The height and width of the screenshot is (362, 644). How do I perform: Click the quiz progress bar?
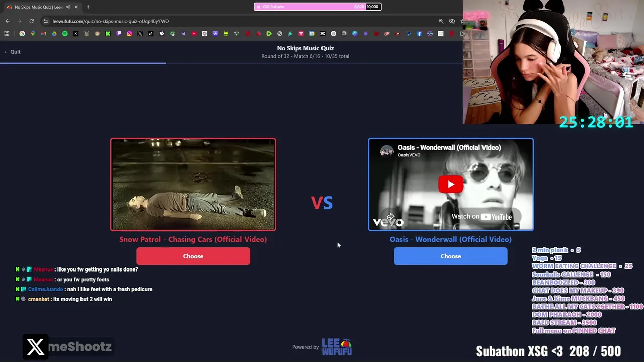(231, 63)
